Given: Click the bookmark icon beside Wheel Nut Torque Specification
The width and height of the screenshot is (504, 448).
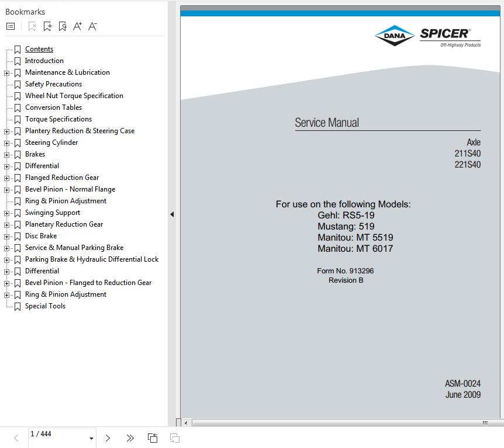Looking at the screenshot, I should [x=18, y=96].
